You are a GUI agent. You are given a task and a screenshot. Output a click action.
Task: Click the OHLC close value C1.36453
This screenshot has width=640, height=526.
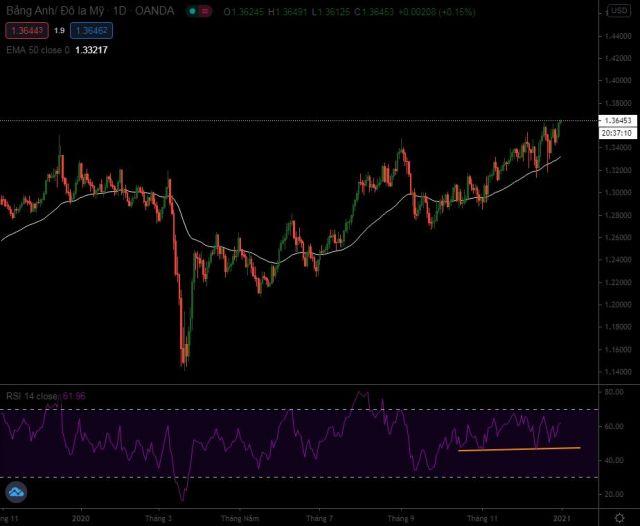click(374, 12)
